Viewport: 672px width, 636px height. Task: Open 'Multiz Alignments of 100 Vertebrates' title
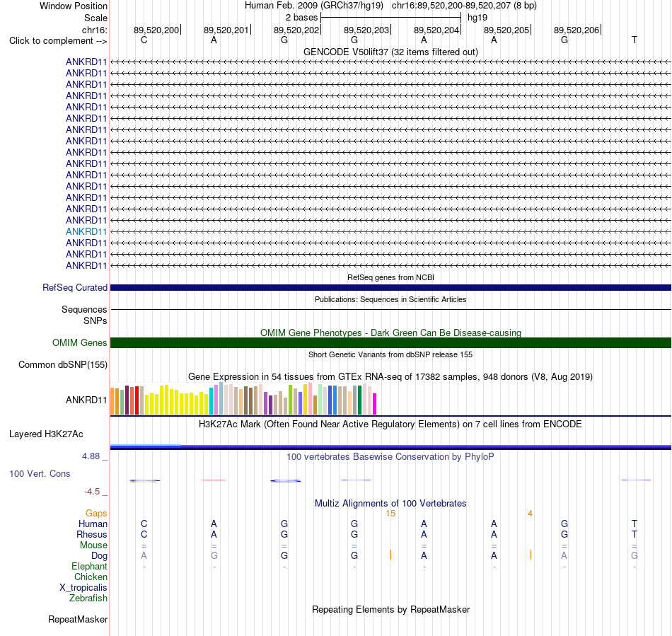(x=390, y=504)
